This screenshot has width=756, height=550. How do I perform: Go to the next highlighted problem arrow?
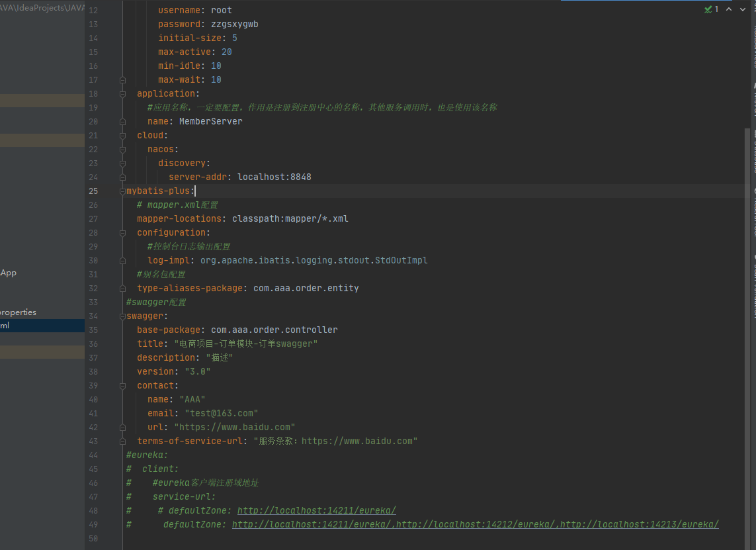pyautogui.click(x=743, y=9)
